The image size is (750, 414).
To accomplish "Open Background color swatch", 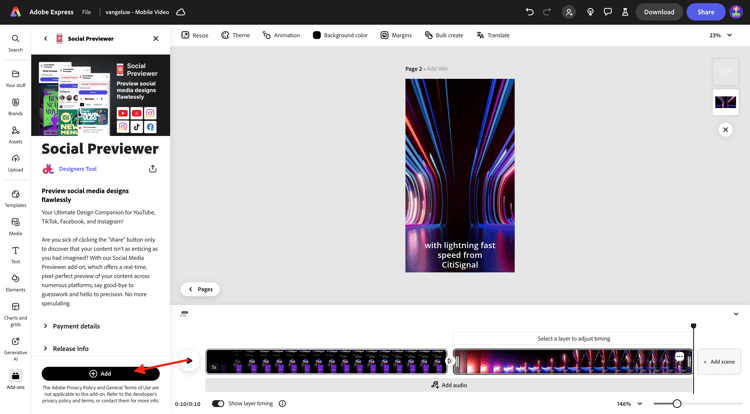I will point(317,35).
